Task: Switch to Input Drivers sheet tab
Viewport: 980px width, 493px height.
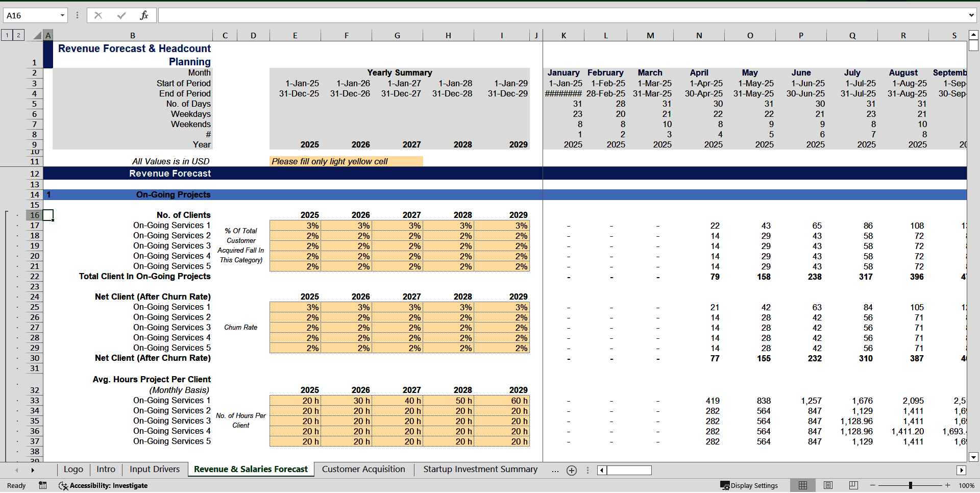Action: tap(155, 470)
